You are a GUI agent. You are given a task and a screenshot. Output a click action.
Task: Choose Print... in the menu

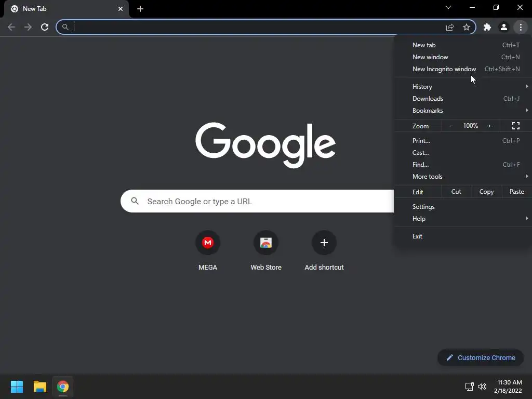point(463,140)
